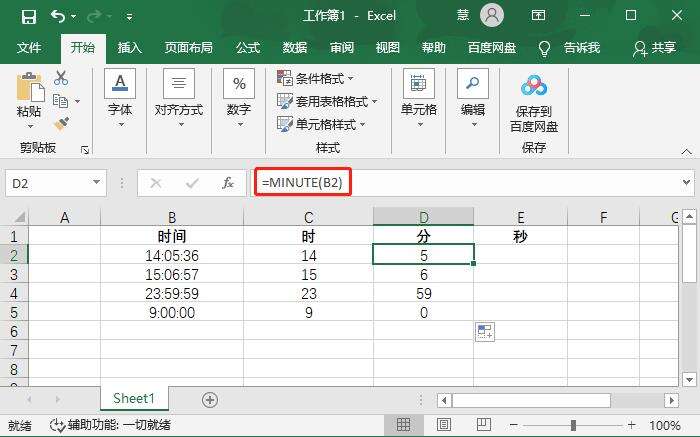The width and height of the screenshot is (700, 437).
Task: Click the Format Painter brush icon
Action: point(61,124)
